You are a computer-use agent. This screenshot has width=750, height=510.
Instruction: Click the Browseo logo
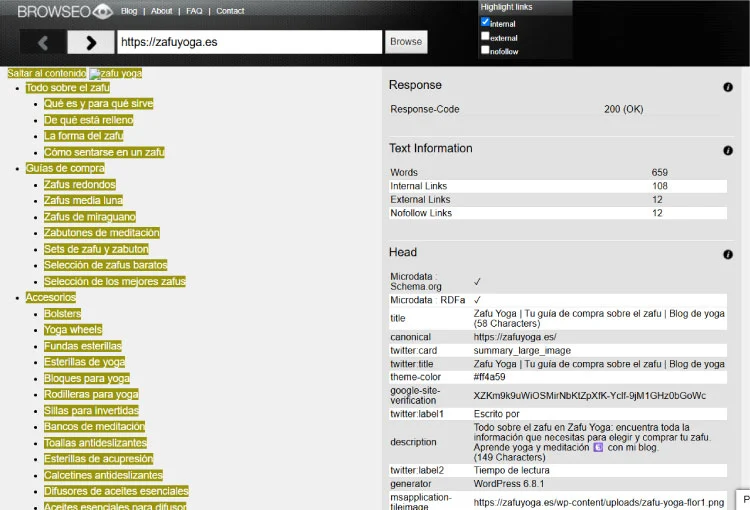click(65, 11)
